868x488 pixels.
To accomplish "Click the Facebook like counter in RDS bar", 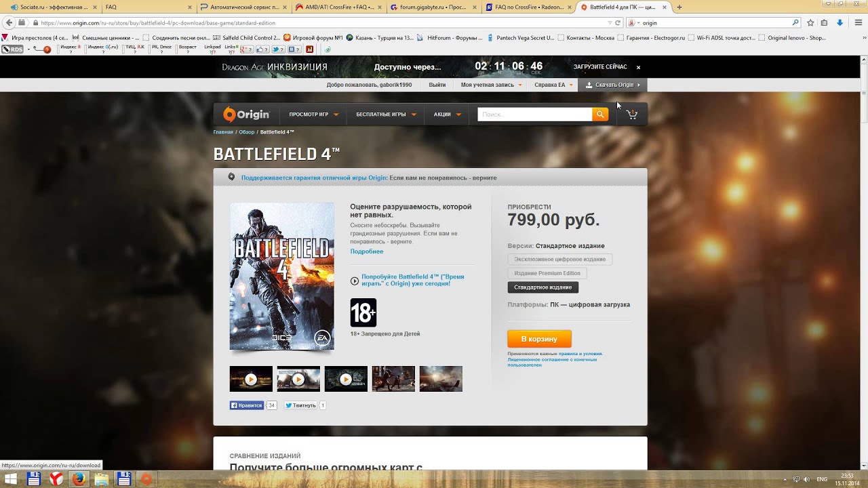I will coord(262,49).
